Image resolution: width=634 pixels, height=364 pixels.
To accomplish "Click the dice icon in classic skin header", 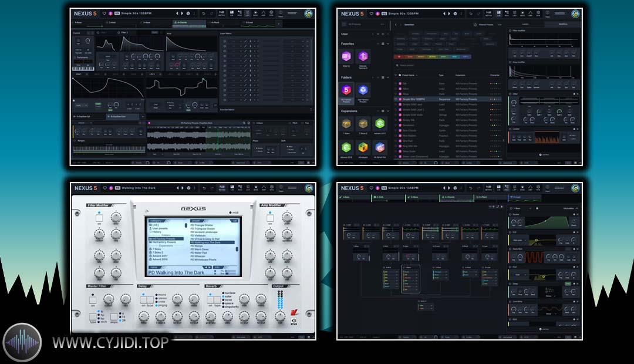I will pos(188,188).
